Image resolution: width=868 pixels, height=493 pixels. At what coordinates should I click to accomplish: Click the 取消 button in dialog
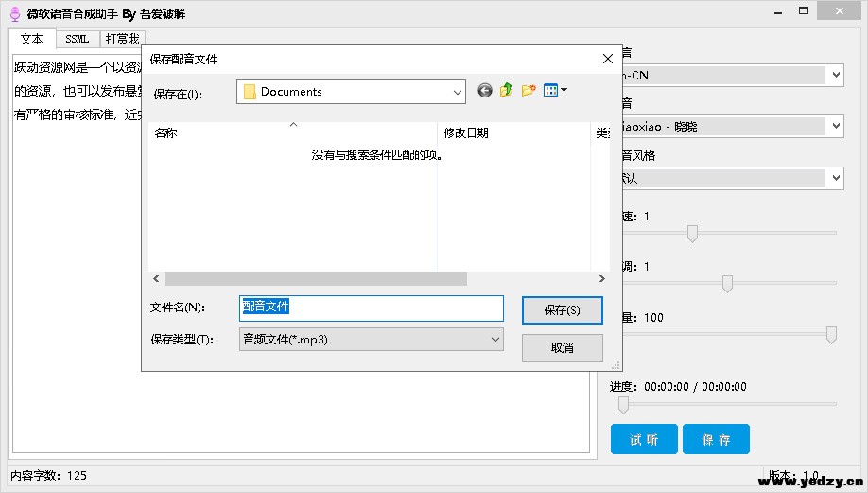[x=562, y=348]
